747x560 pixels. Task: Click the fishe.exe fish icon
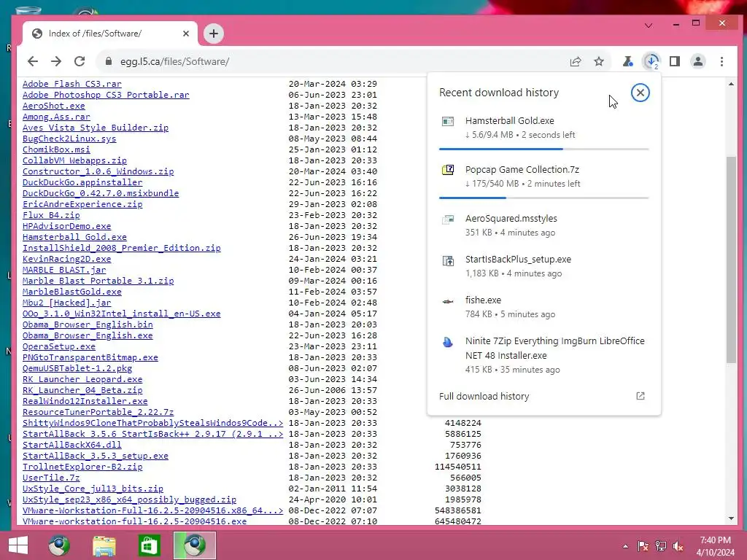coord(448,301)
